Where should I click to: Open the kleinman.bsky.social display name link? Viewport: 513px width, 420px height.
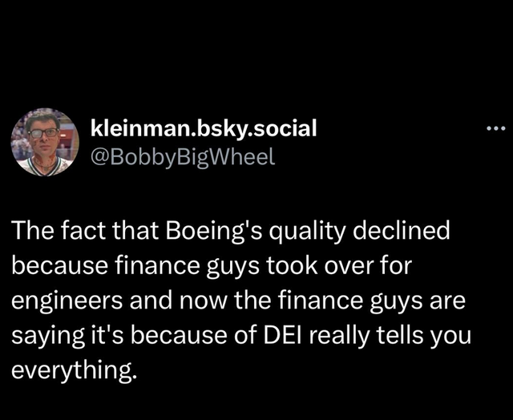pos(205,127)
